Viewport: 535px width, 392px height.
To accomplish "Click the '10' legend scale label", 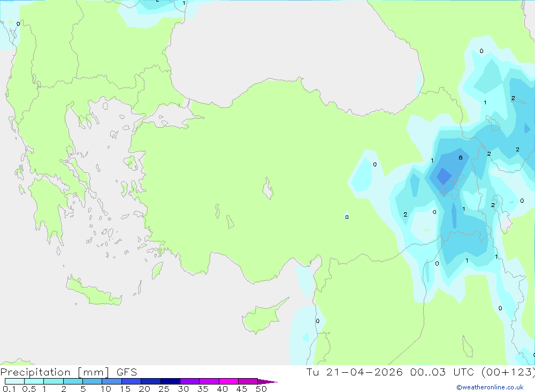I will (106, 389).
